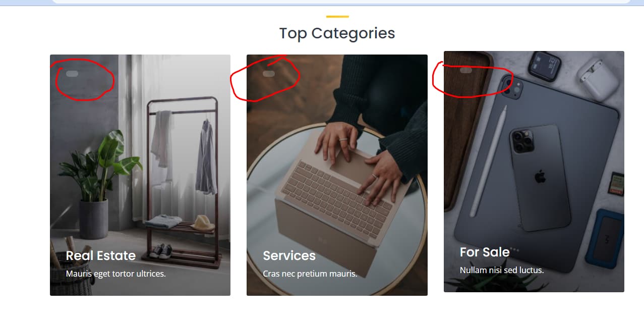Image resolution: width=644 pixels, height=318 pixels.
Task: Select "Cras nec pretium mauris." description text
Action: tap(310, 274)
